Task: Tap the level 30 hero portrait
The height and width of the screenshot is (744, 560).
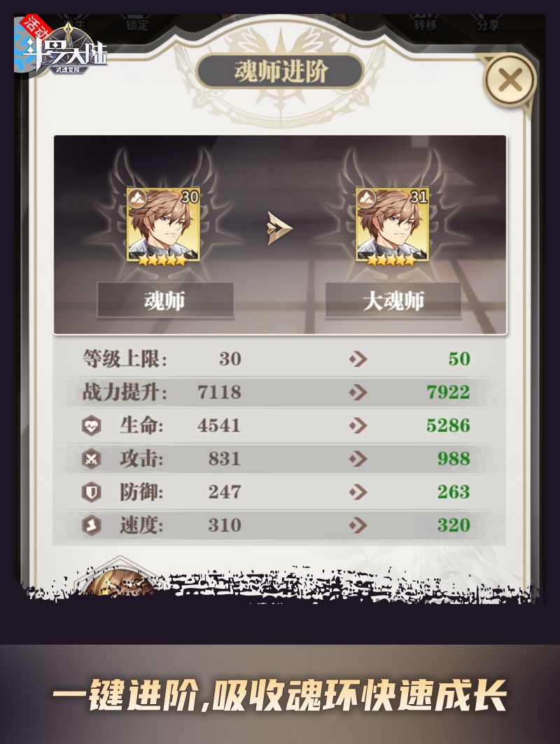Action: pos(163,225)
